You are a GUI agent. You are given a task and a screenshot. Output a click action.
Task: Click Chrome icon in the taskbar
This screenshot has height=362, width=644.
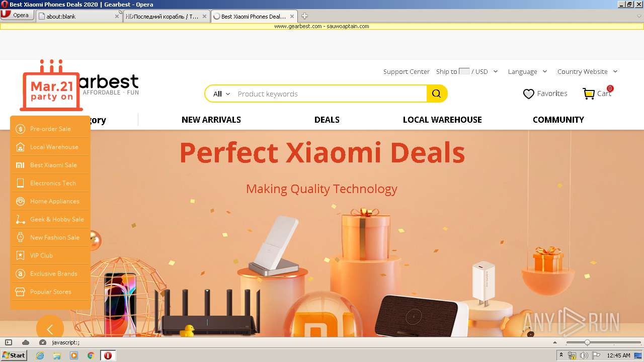[91, 355]
